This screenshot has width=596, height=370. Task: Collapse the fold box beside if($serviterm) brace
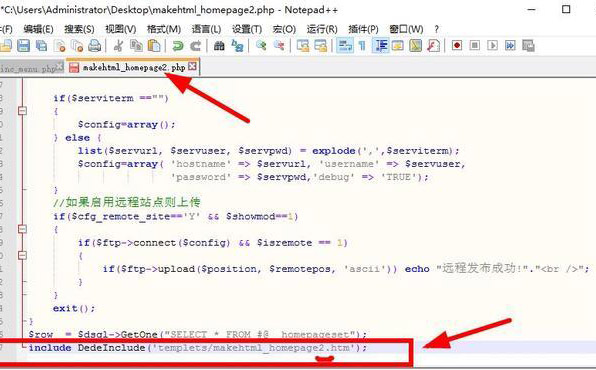click(22, 111)
